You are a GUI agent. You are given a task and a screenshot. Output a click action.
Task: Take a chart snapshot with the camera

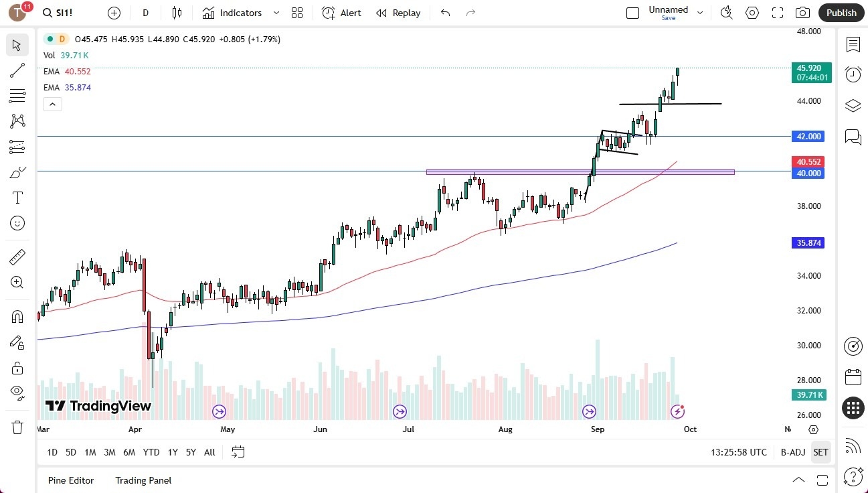pyautogui.click(x=802, y=12)
